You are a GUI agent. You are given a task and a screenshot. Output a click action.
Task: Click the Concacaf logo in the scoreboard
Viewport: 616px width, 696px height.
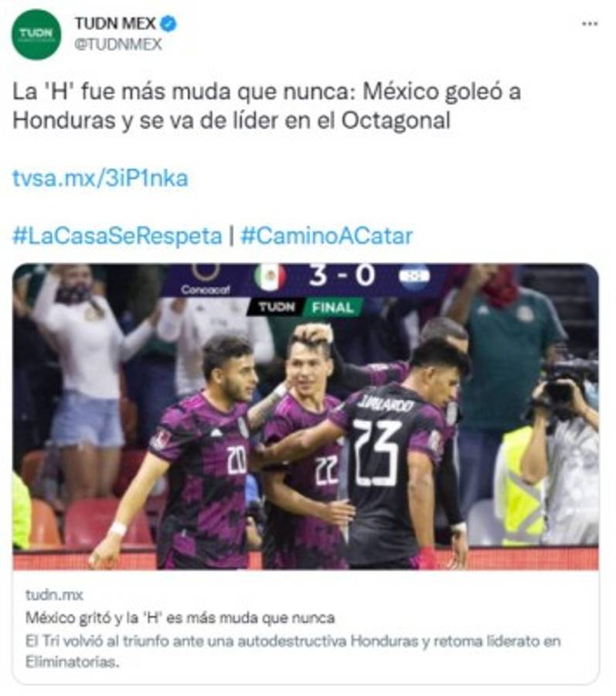(206, 278)
